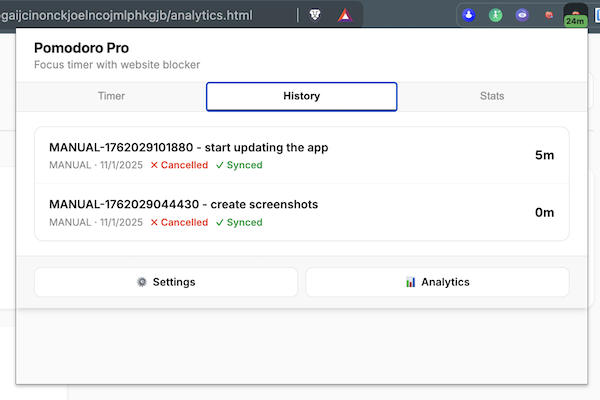600x400 pixels.
Task: Click the 0m duration value
Action: coord(545,212)
